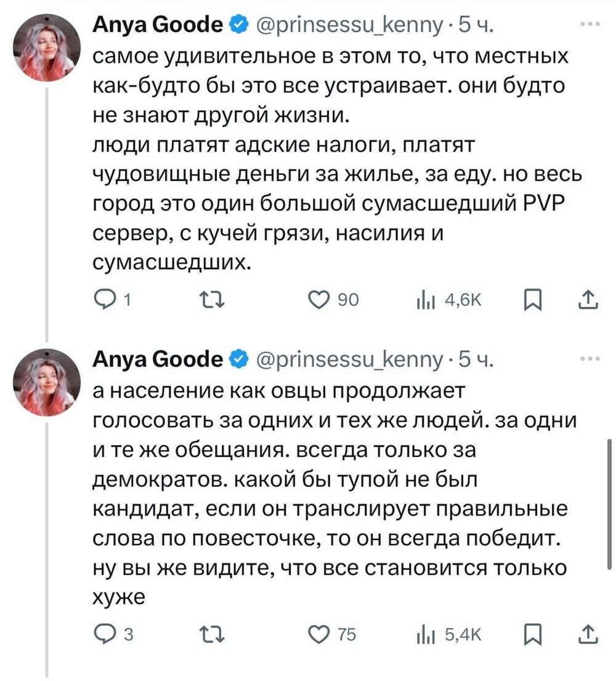The width and height of the screenshot is (616, 681).
Task: View analytics of the 5,4K views tweet
Action: 424,634
